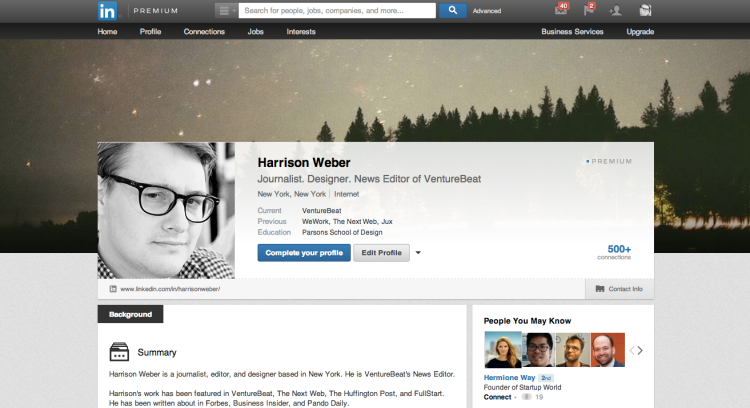Click the Complete your profile button

pos(304,253)
